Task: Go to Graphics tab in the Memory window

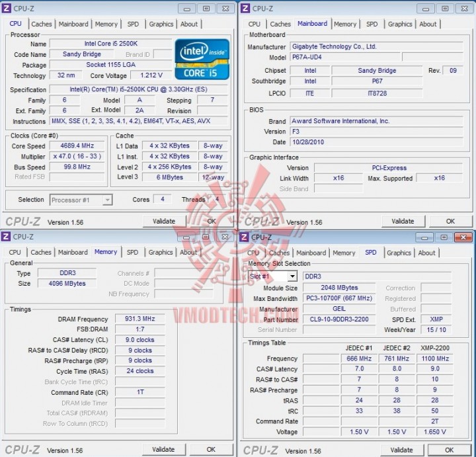Action: 161,253
